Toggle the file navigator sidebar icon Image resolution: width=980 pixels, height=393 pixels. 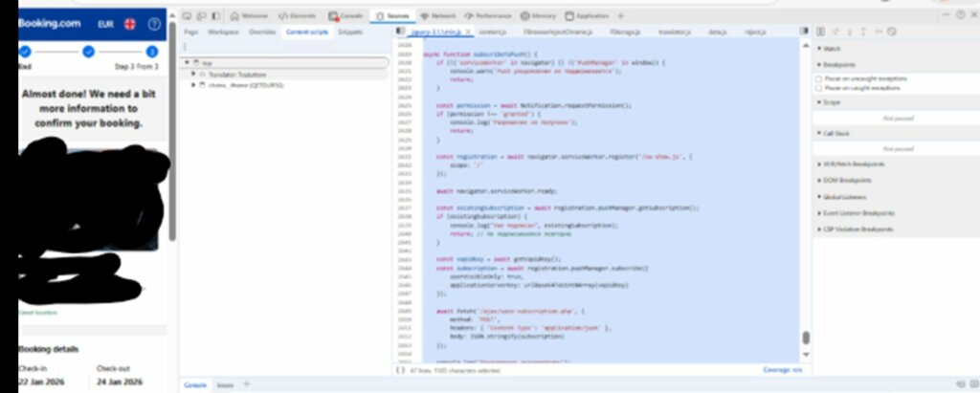401,32
